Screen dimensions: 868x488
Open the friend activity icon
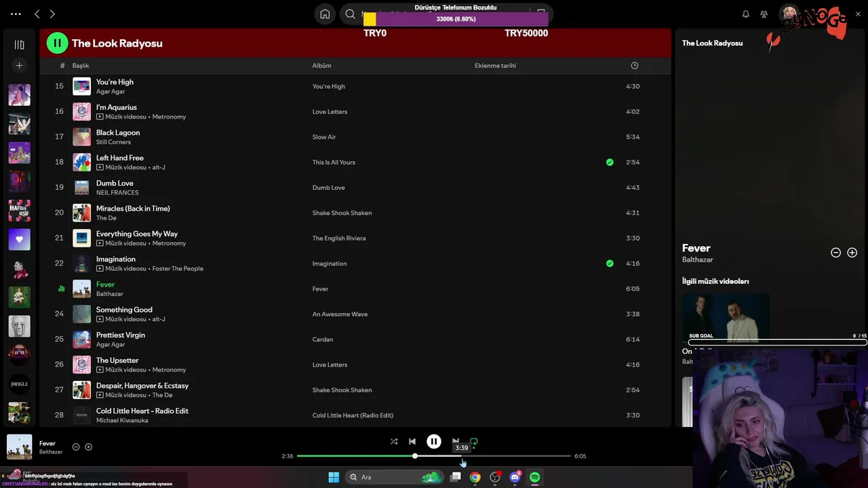pyautogui.click(x=764, y=14)
